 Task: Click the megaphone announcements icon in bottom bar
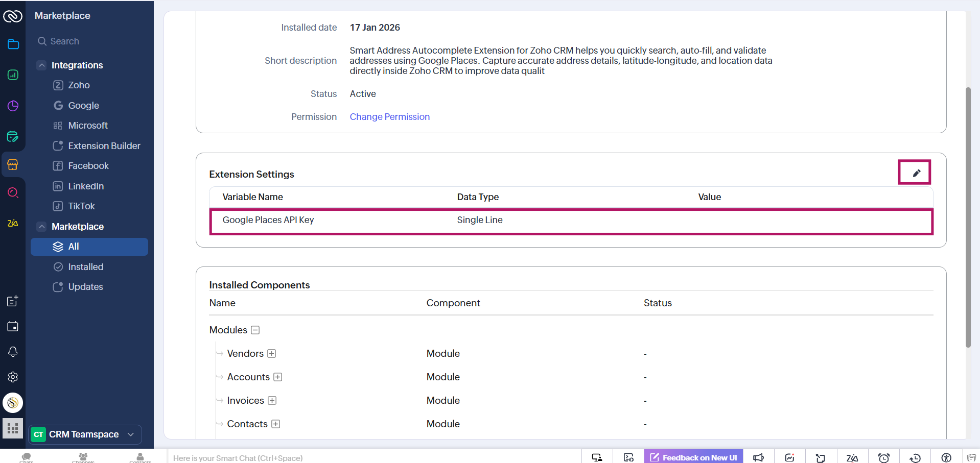click(758, 457)
